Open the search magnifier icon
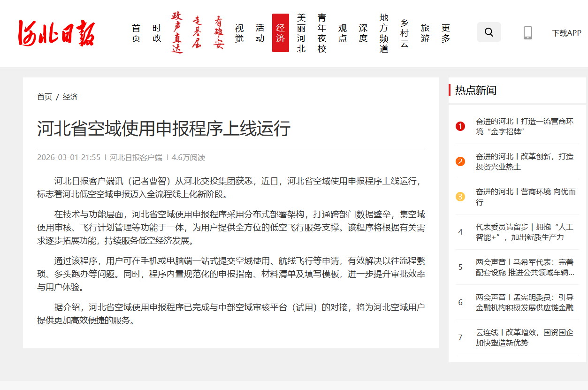This screenshot has height=390, width=588. tap(489, 32)
